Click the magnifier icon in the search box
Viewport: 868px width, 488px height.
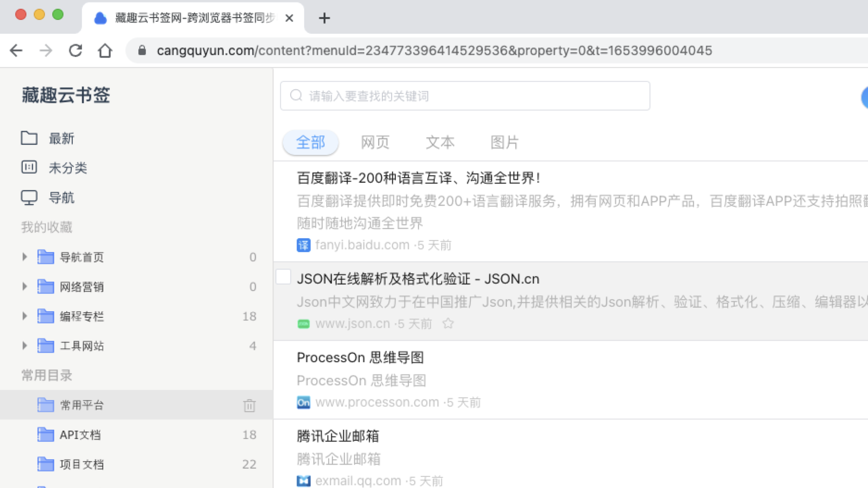296,96
